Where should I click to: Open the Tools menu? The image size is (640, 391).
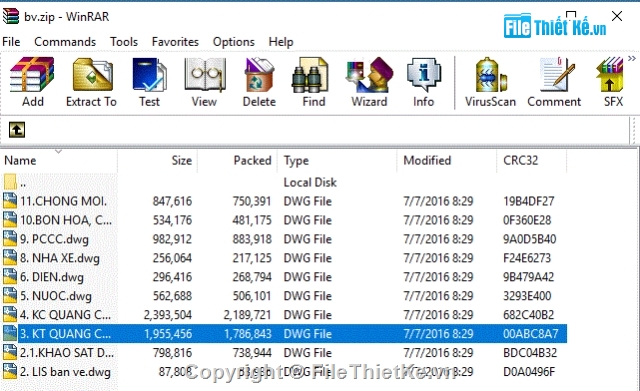coord(124,42)
